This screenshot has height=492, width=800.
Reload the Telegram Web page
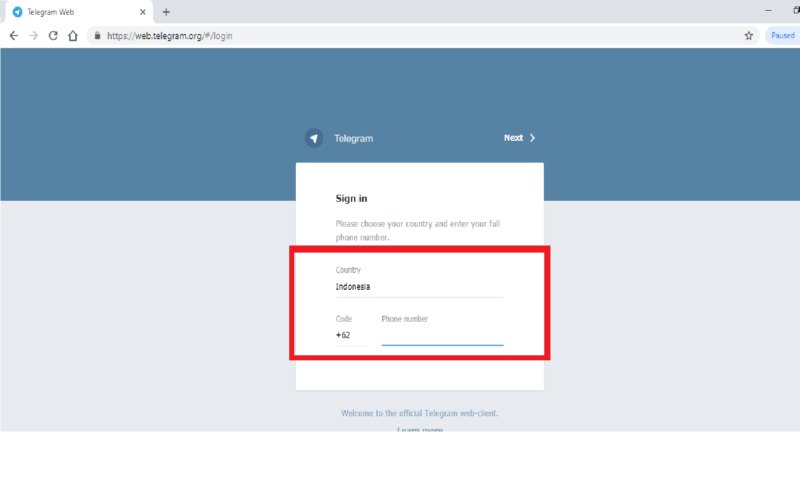tap(53, 36)
